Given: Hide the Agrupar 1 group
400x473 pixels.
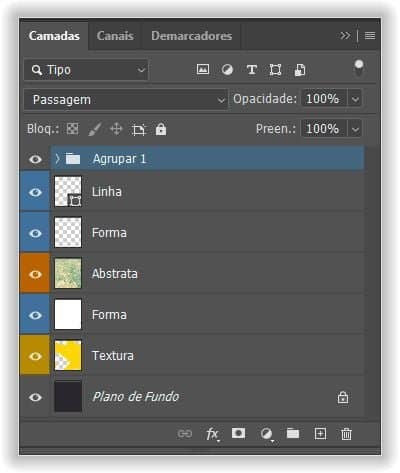Looking at the screenshot, I should 35,159.
